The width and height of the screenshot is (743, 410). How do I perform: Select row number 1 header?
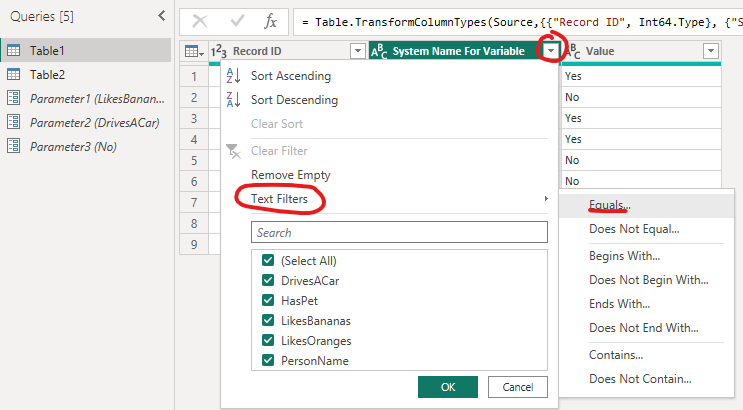point(194,76)
